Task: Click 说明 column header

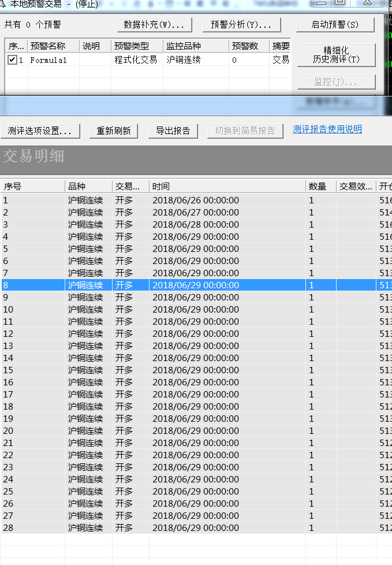Action: click(95, 46)
